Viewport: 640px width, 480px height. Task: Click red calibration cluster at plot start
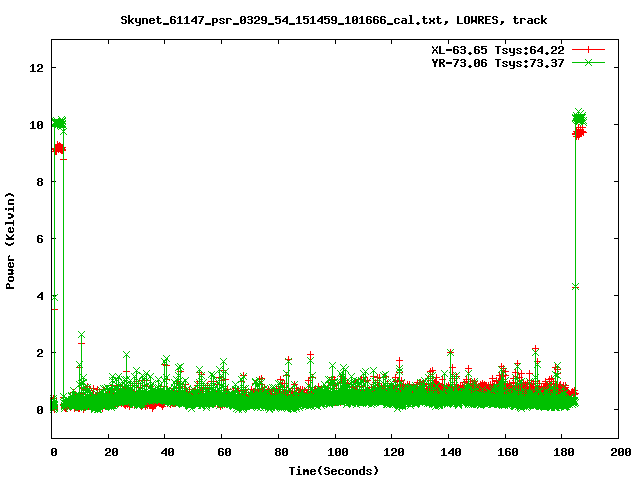(x=59, y=148)
